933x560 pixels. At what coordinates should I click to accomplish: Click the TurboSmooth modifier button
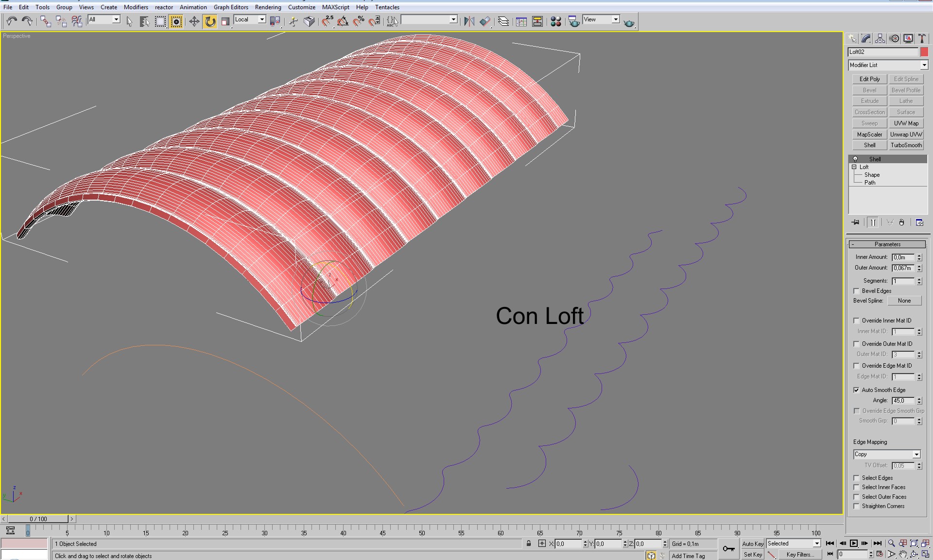906,145
